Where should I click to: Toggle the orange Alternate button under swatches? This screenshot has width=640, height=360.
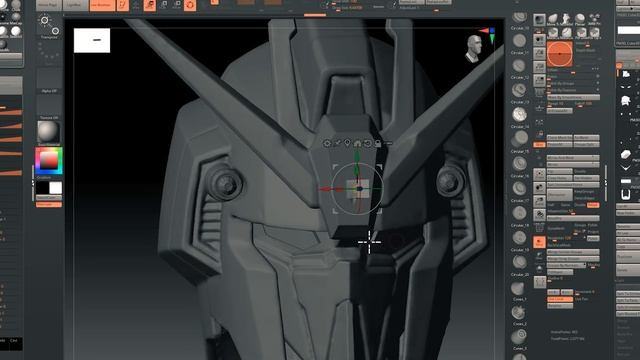point(49,204)
